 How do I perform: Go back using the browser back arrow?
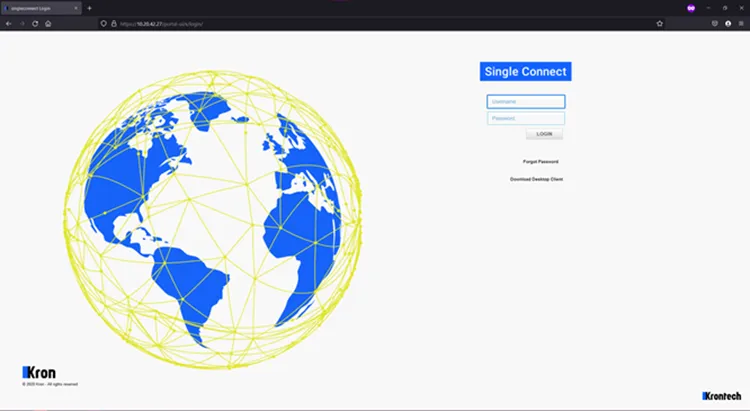[9, 23]
